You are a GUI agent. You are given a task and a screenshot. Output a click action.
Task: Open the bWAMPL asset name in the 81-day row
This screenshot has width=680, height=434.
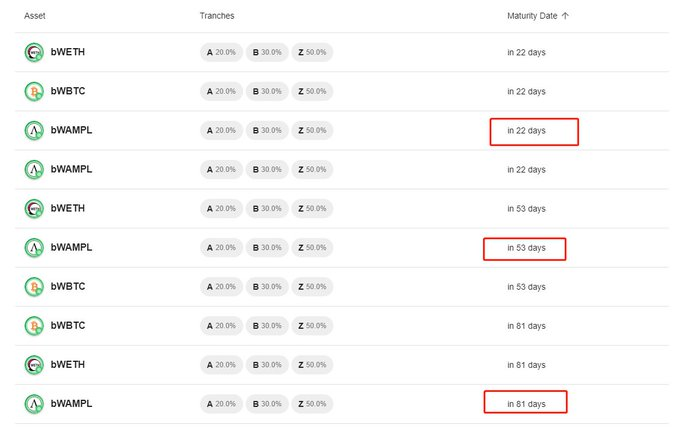(x=71, y=403)
